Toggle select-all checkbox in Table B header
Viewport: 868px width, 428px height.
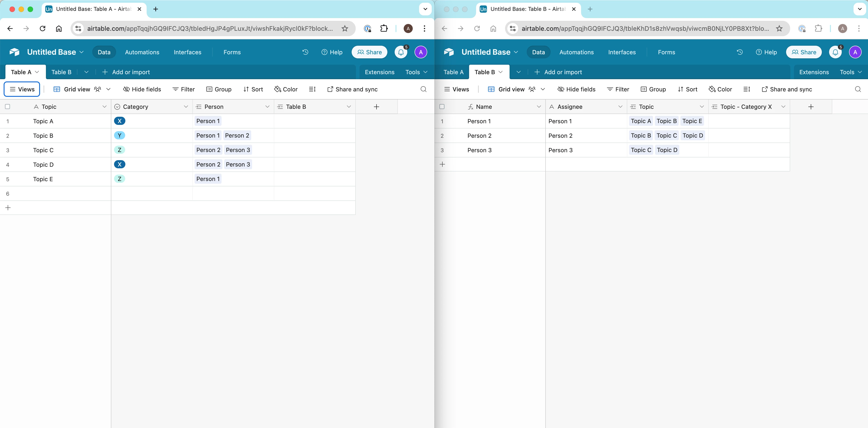tap(442, 107)
